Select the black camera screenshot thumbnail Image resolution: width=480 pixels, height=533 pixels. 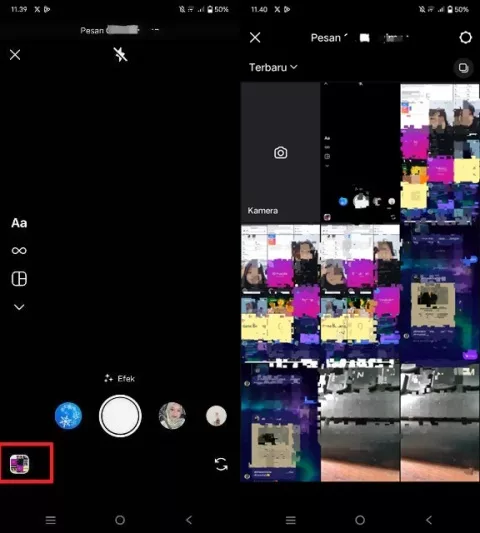click(360, 152)
